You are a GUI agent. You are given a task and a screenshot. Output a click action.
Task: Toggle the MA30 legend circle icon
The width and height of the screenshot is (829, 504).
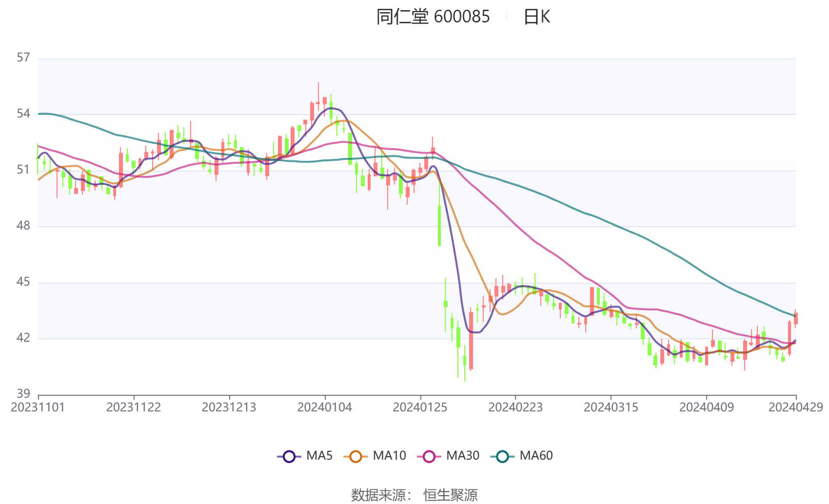coord(429,456)
